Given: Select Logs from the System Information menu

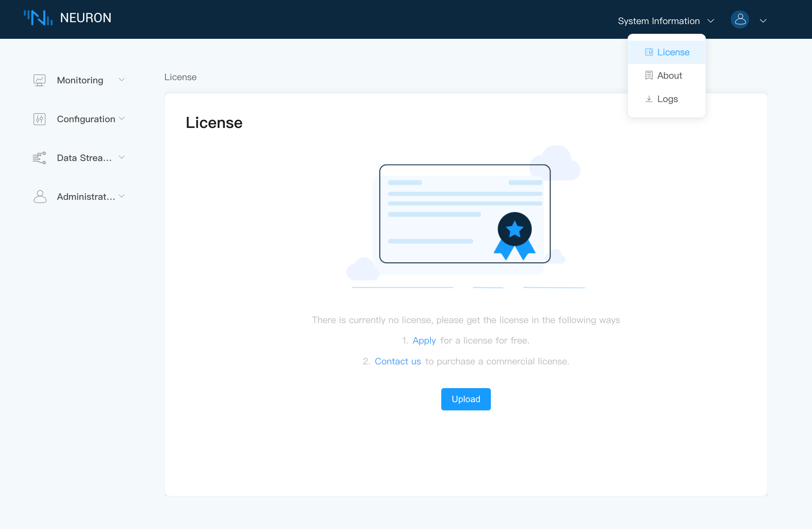Looking at the screenshot, I should click(667, 98).
